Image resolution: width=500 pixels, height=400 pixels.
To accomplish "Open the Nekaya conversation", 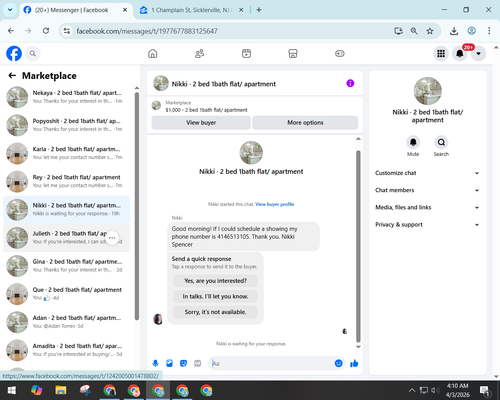I will (67, 97).
